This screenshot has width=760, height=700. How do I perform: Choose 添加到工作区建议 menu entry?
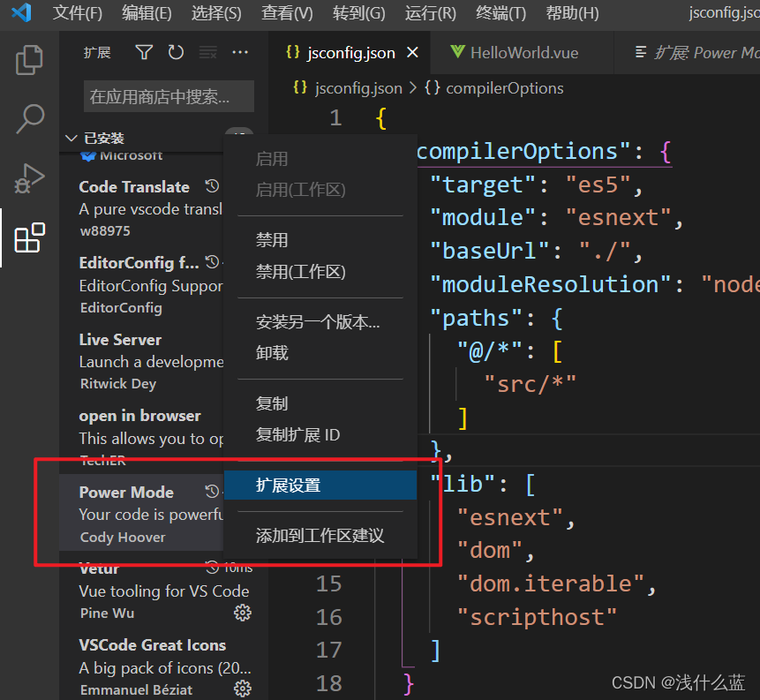(320, 536)
